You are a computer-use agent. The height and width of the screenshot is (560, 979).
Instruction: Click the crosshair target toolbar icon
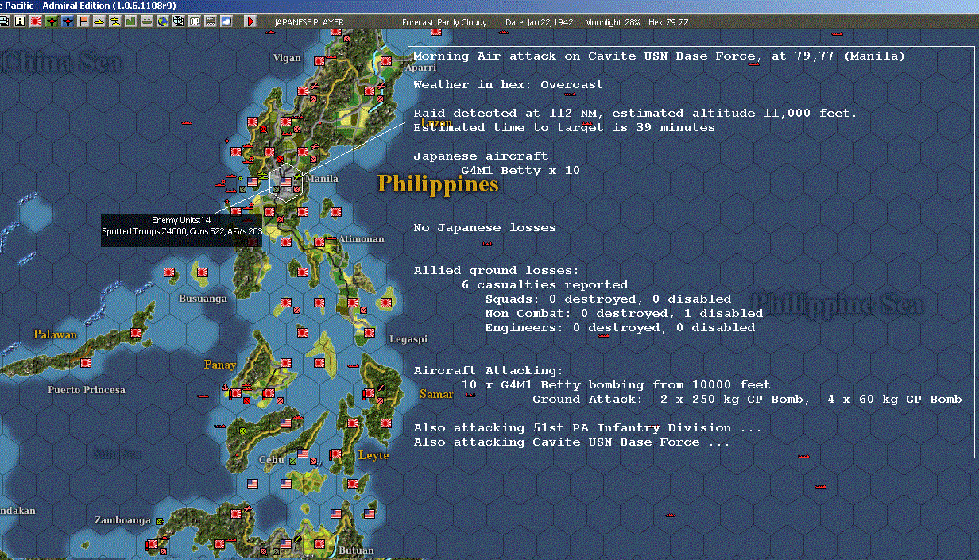tap(179, 21)
